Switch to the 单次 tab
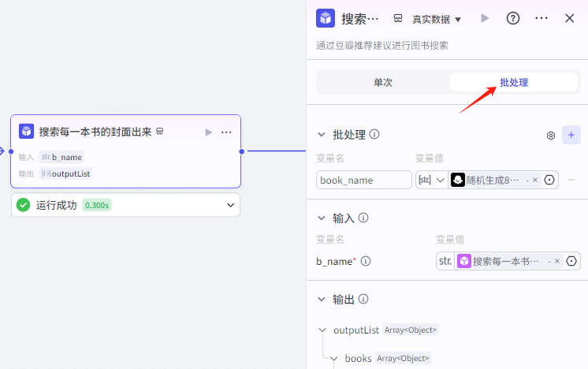 (x=383, y=82)
